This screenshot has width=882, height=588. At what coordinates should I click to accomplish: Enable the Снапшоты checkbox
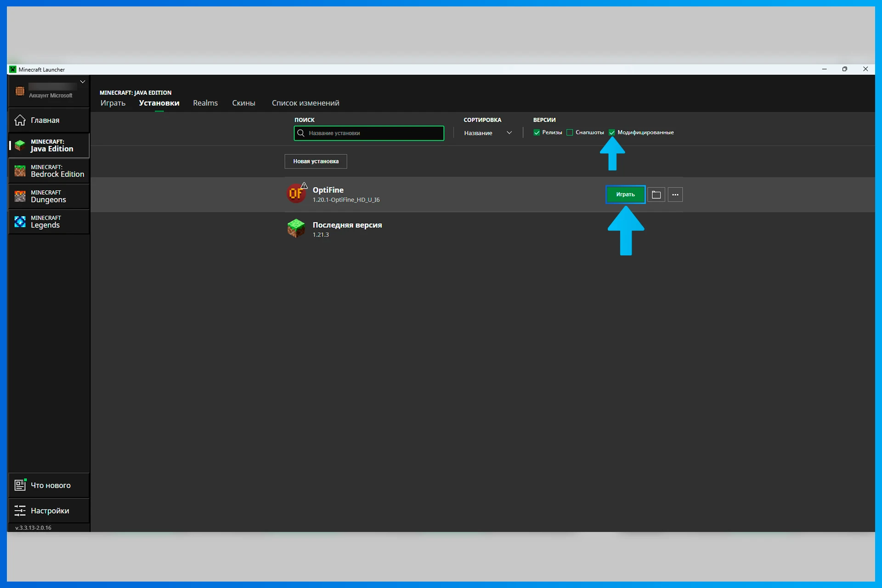click(x=570, y=133)
